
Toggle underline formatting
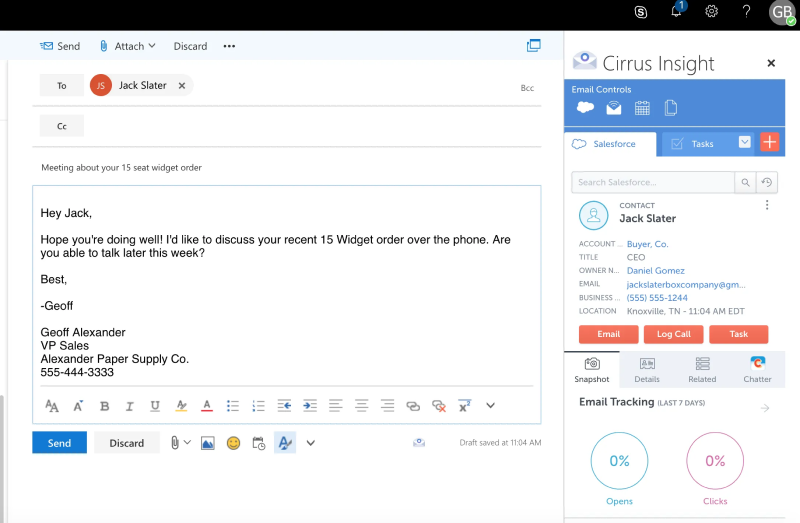(x=155, y=406)
